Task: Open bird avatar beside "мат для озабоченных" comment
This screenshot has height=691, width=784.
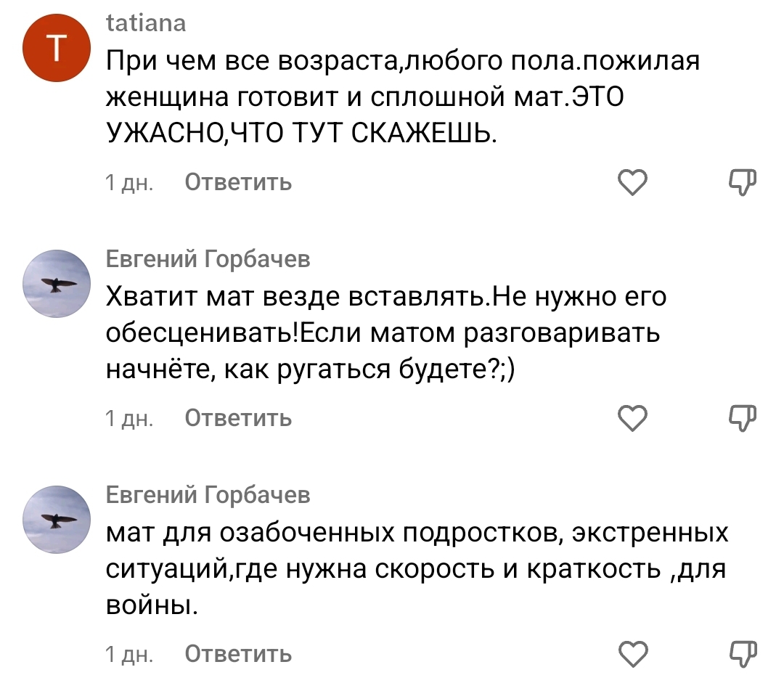Action: coord(57,520)
